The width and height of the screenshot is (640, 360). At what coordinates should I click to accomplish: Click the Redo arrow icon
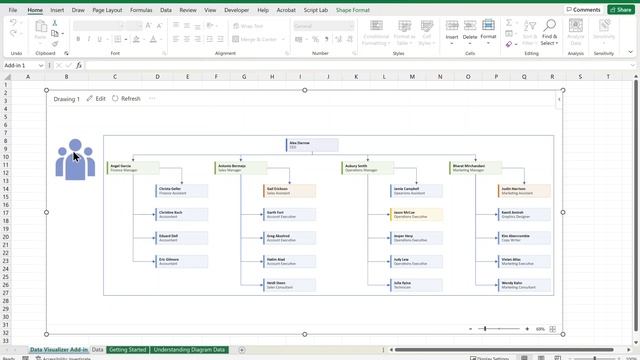tap(13, 33)
